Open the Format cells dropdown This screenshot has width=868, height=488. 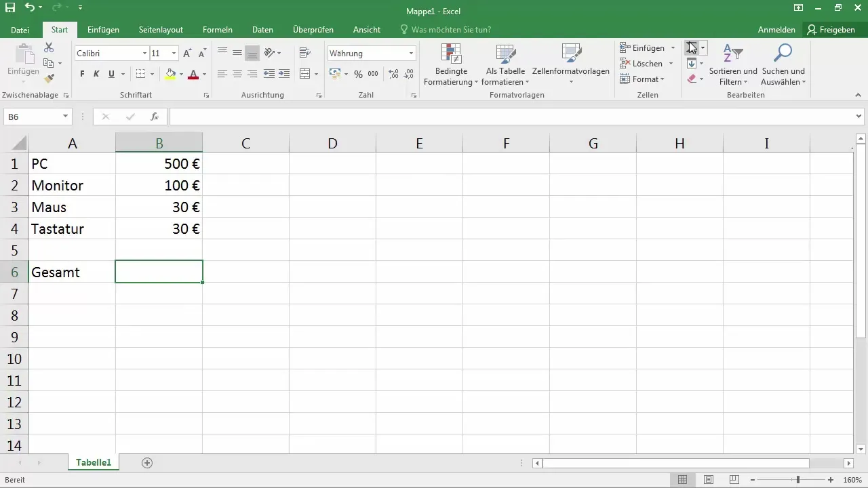[x=642, y=79]
